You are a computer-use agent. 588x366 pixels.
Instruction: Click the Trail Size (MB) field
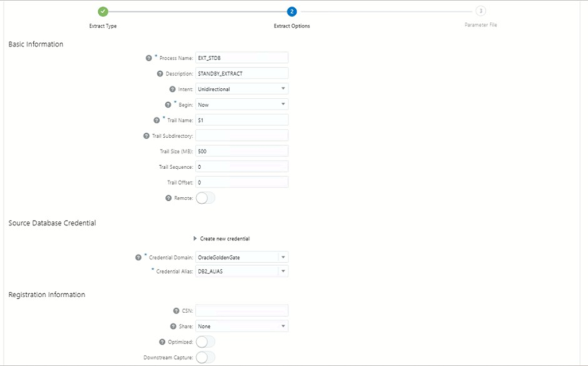(242, 151)
